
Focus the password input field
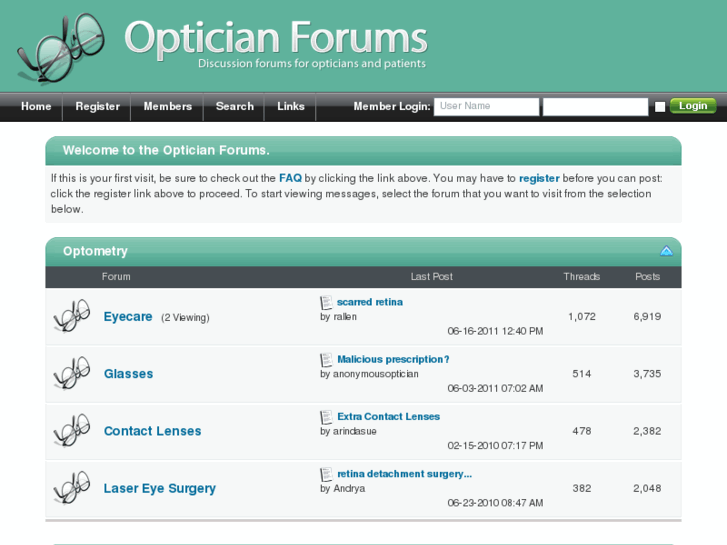click(595, 107)
